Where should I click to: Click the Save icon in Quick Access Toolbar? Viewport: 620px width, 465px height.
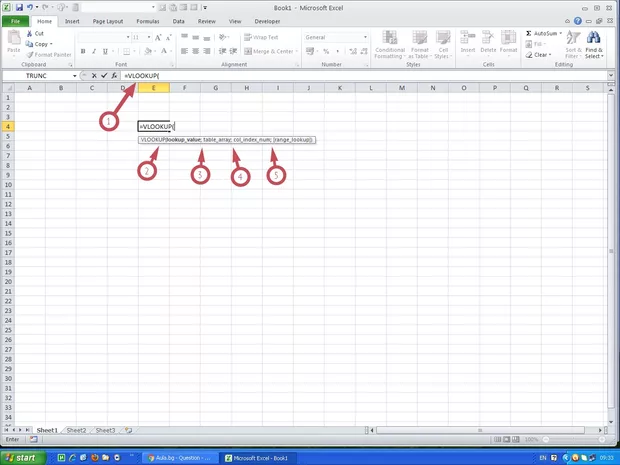click(19, 7)
